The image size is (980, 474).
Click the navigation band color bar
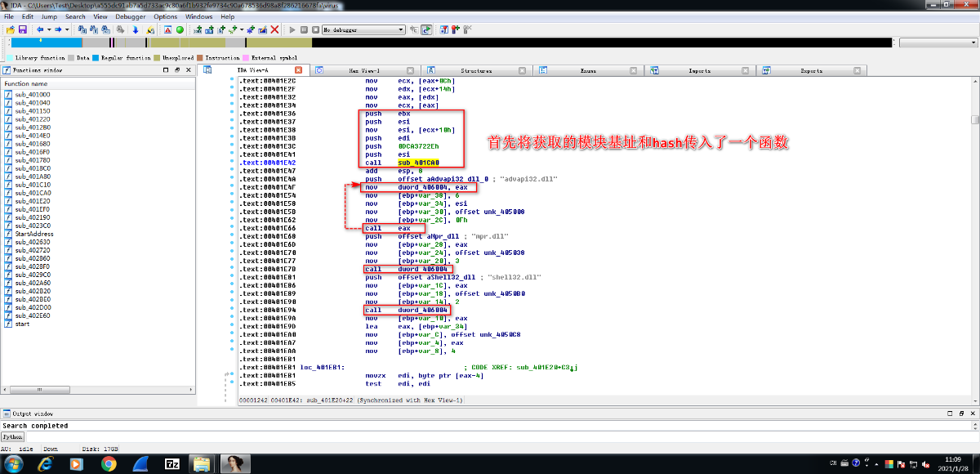(490, 42)
